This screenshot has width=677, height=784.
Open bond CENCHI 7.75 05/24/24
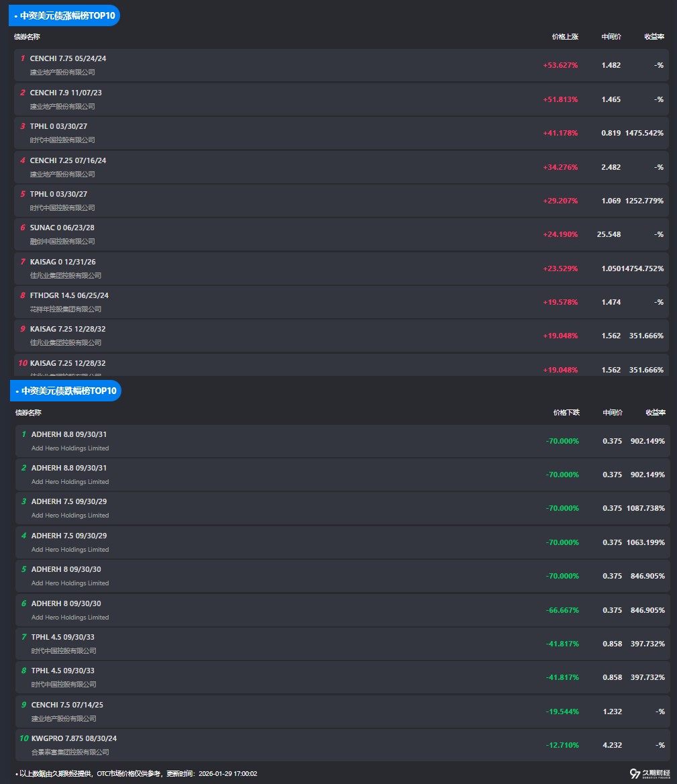(68, 58)
